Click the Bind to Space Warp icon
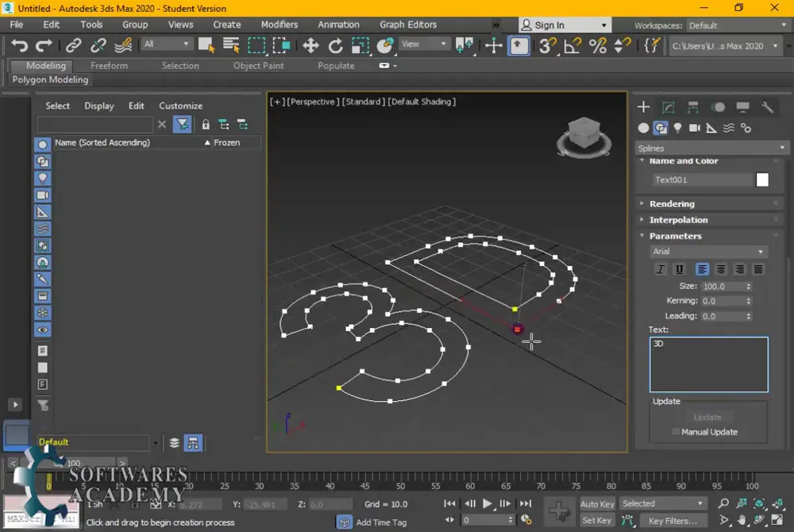 click(123, 45)
